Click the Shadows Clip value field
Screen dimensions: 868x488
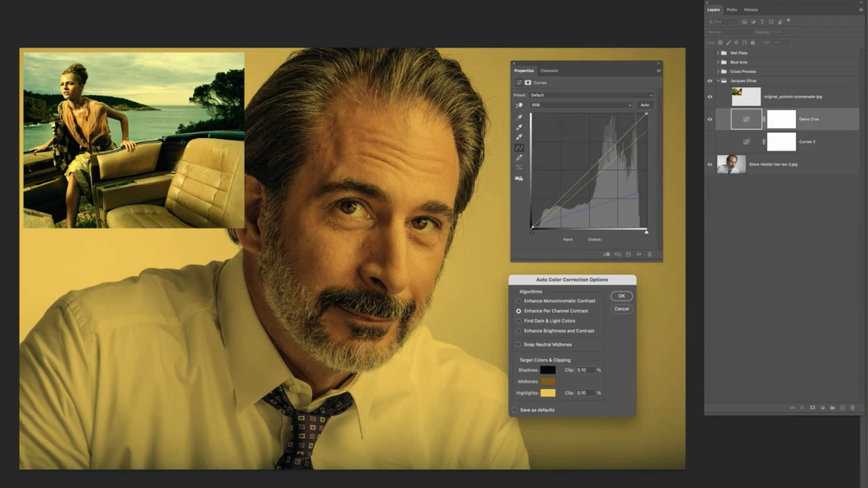[x=585, y=370]
